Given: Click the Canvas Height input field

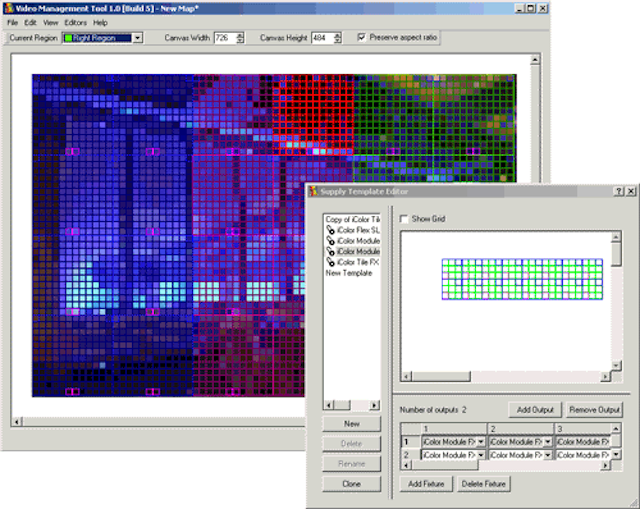Looking at the screenshot, I should point(322,38).
